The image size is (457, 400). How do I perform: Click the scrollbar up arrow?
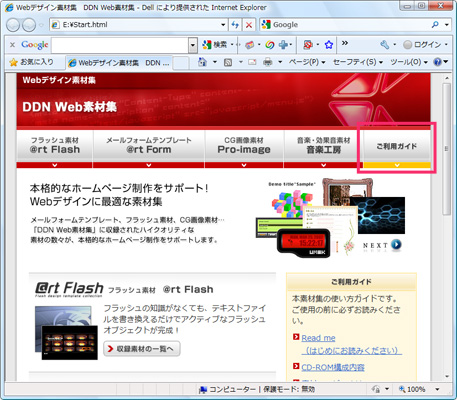pyautogui.click(x=447, y=78)
